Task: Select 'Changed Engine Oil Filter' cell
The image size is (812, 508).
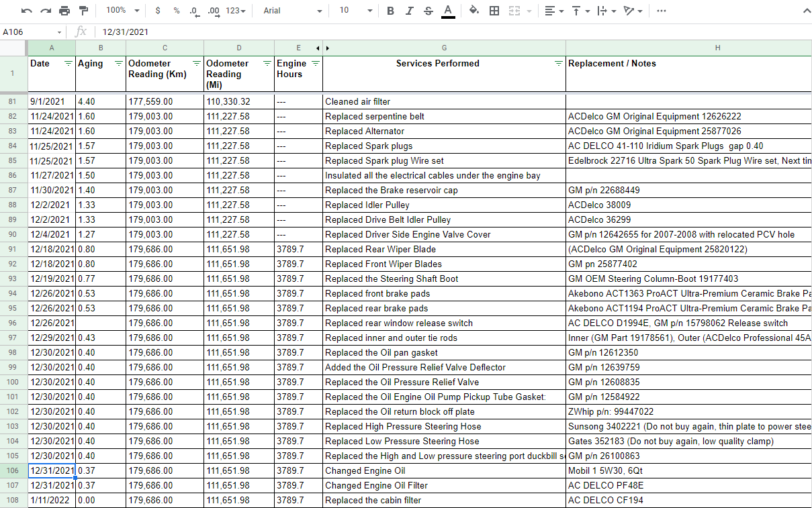Action: click(444, 485)
